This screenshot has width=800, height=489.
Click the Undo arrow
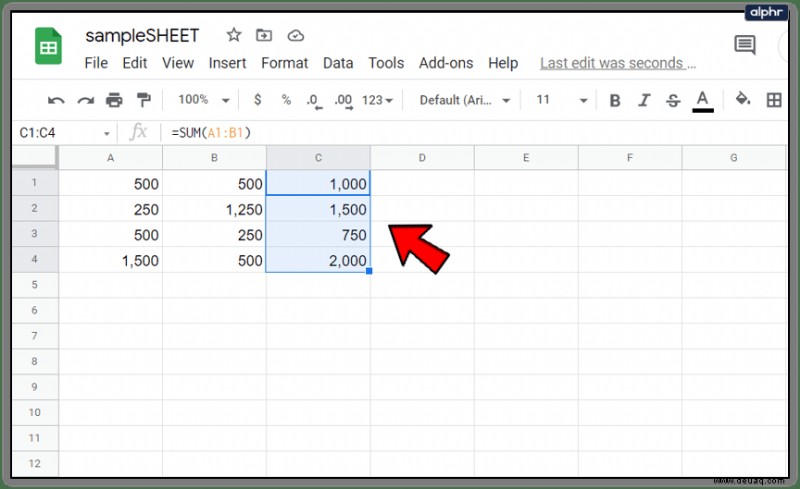(x=56, y=100)
